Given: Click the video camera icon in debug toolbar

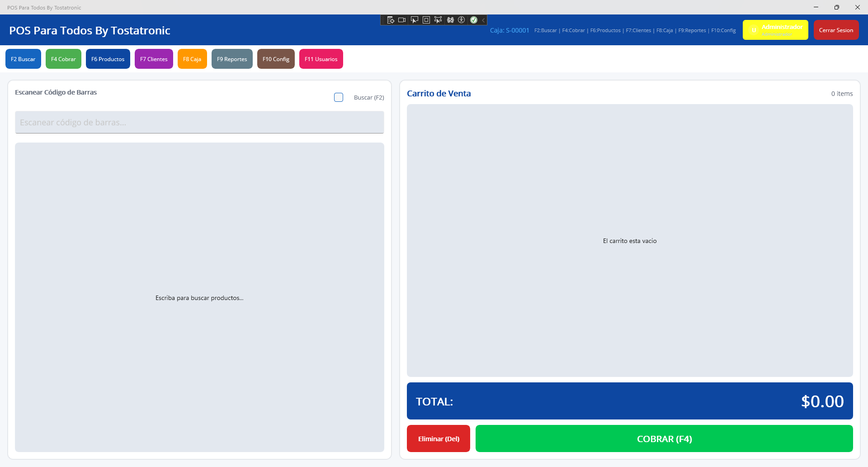Looking at the screenshot, I should (402, 20).
